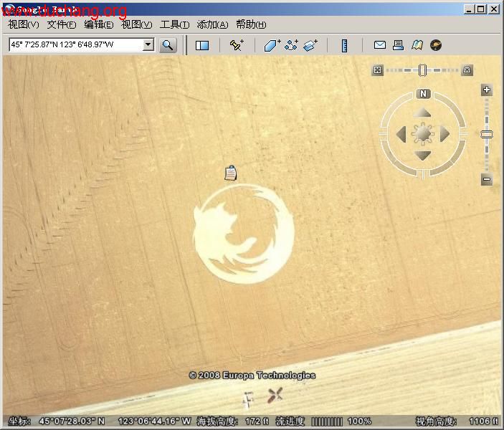The image size is (504, 430).
Task: Toggle the sidebar panel icon
Action: pyautogui.click(x=202, y=45)
